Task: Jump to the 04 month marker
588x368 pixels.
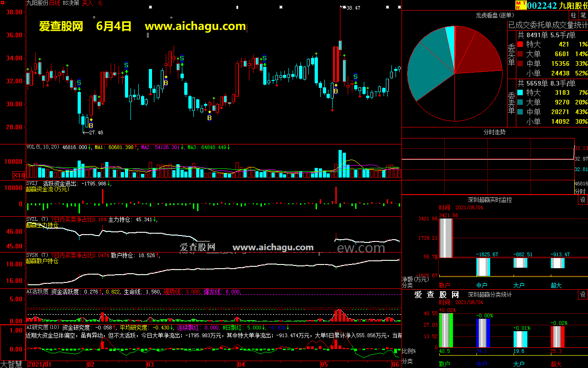Action: (241, 364)
